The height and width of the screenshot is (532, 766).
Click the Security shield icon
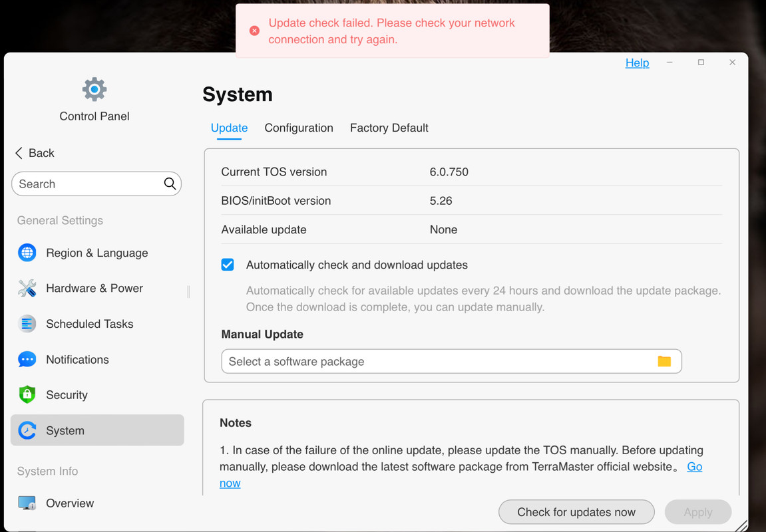[x=27, y=394]
